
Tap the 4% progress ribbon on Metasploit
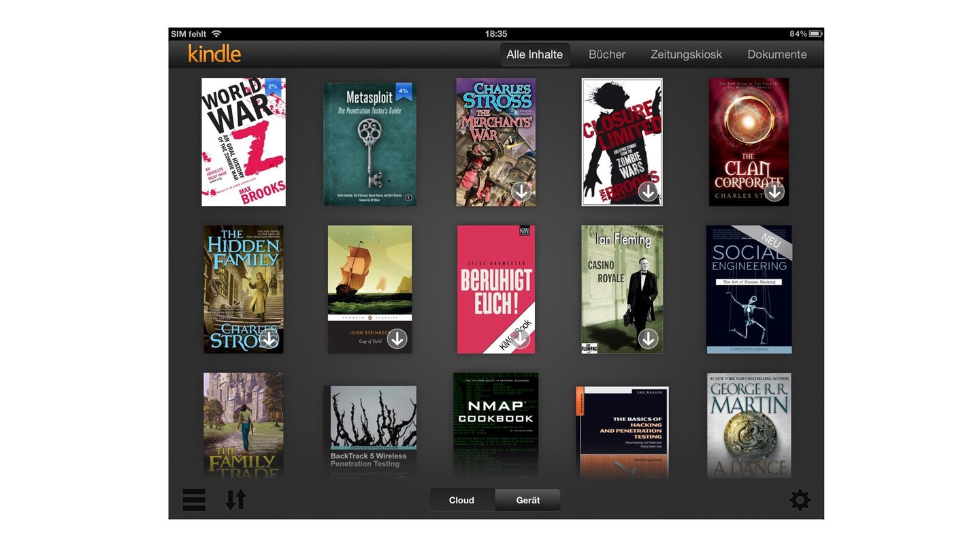click(403, 92)
